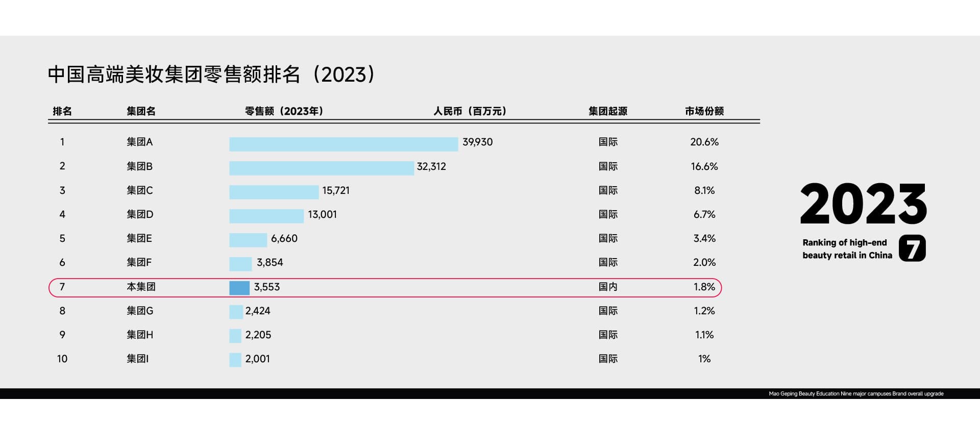The height and width of the screenshot is (425, 980).
Task: Select the dark blue bar for 本集团
Action: (x=239, y=288)
